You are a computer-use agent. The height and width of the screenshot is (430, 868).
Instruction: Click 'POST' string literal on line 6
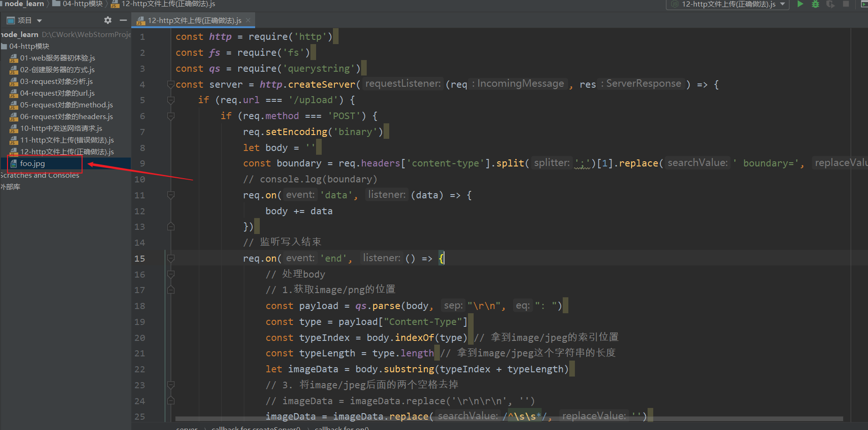coord(344,116)
